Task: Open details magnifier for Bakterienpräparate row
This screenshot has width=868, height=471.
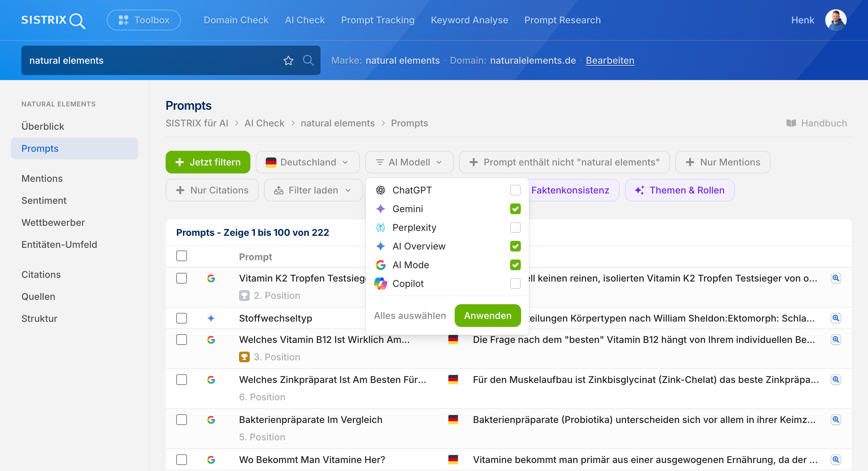Action: pos(836,420)
